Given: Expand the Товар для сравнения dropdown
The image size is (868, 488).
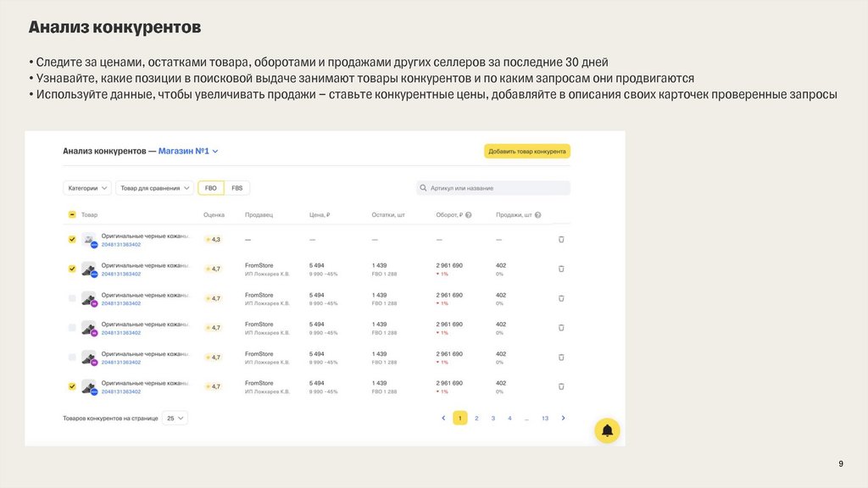Looking at the screenshot, I should coord(154,188).
